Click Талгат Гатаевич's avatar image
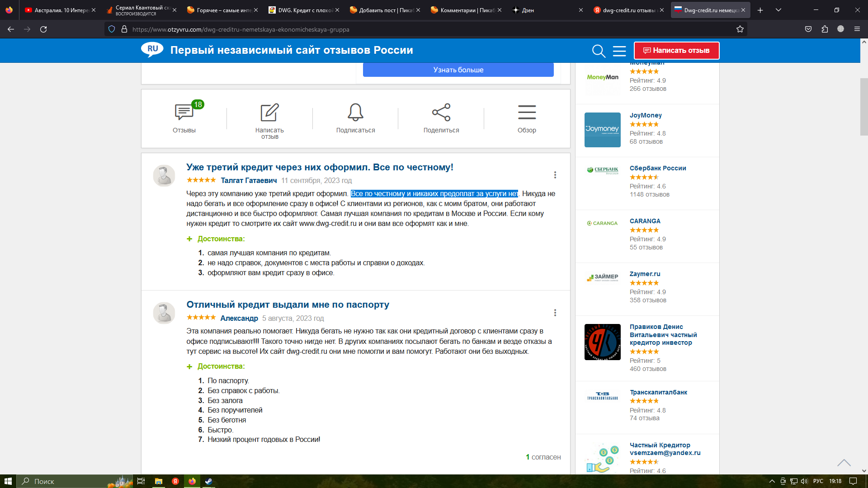868x488 pixels. pos(164,176)
